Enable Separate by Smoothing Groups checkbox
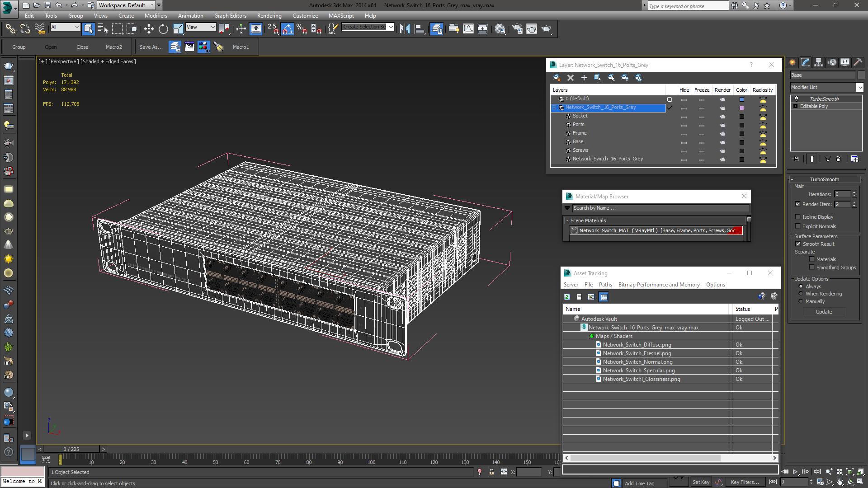 coord(812,267)
